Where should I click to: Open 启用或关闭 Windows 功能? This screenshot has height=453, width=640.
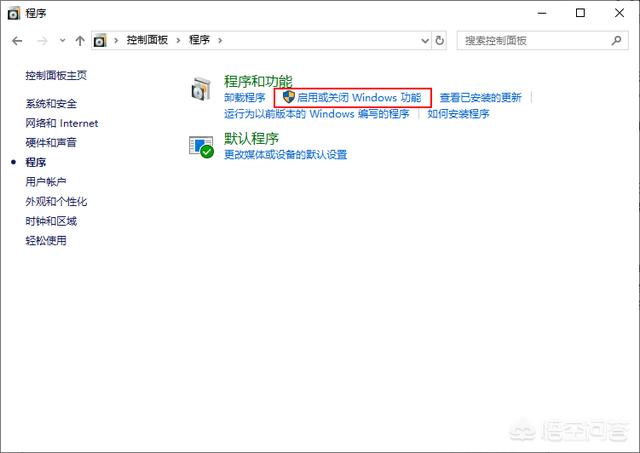coord(359,98)
